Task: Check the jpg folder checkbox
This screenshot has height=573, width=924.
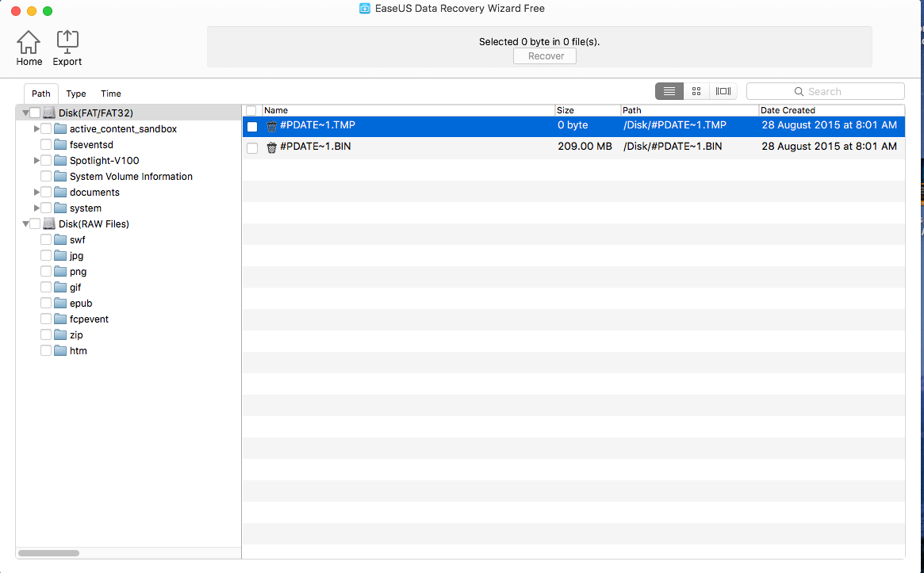Action: [46, 255]
